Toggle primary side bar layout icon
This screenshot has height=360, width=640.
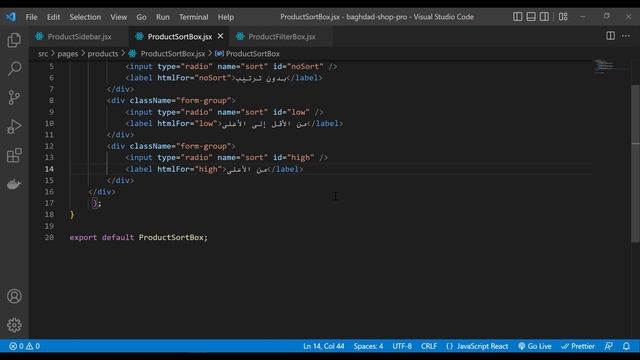[x=518, y=17]
